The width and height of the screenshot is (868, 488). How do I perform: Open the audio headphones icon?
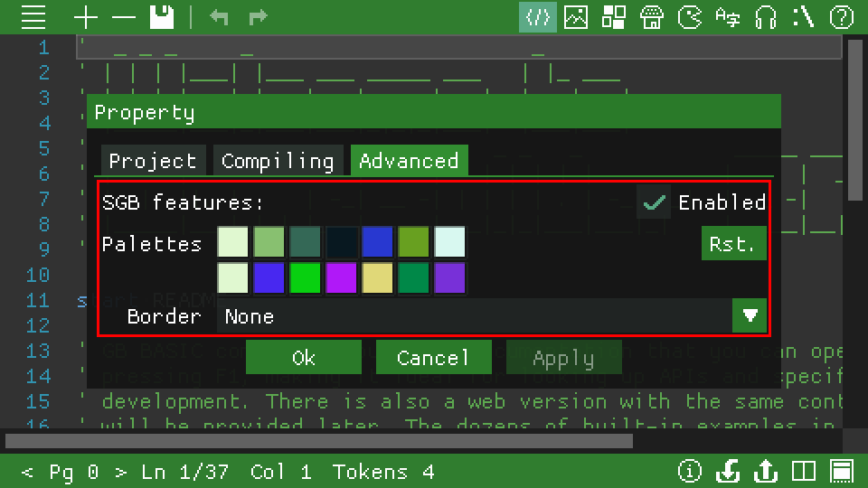point(766,17)
